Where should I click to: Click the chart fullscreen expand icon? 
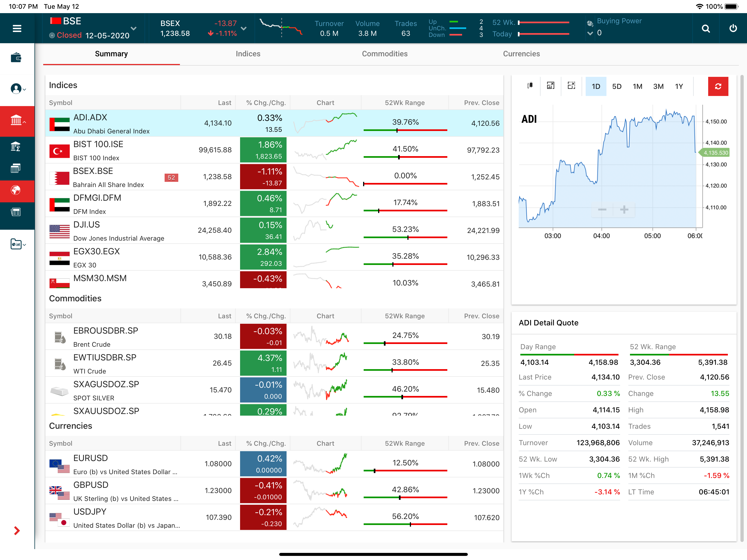click(571, 86)
